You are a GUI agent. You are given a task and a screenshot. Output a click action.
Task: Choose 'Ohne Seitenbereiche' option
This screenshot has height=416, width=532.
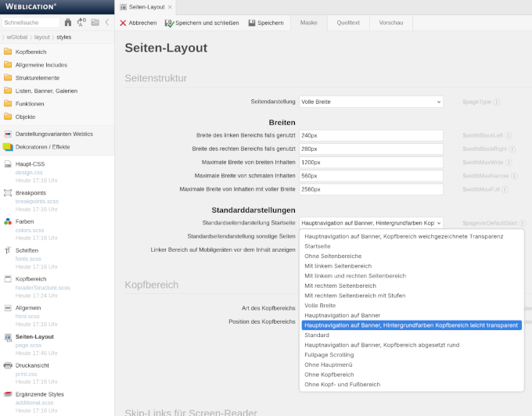click(412, 256)
